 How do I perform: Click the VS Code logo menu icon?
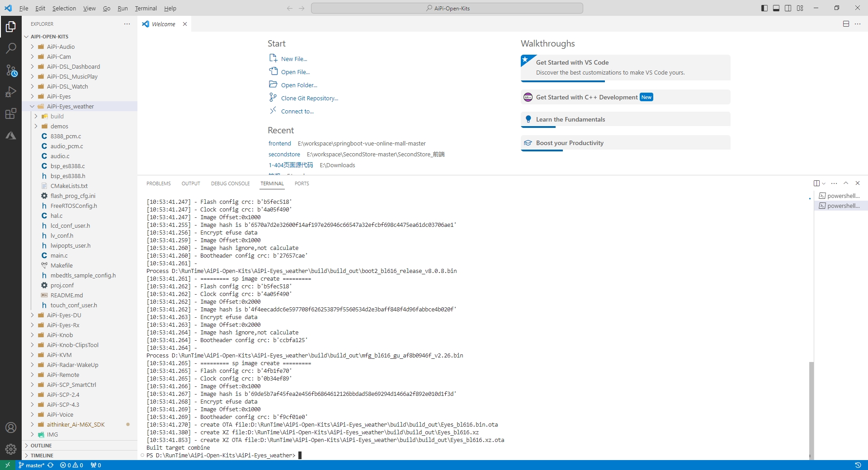pyautogui.click(x=8, y=8)
